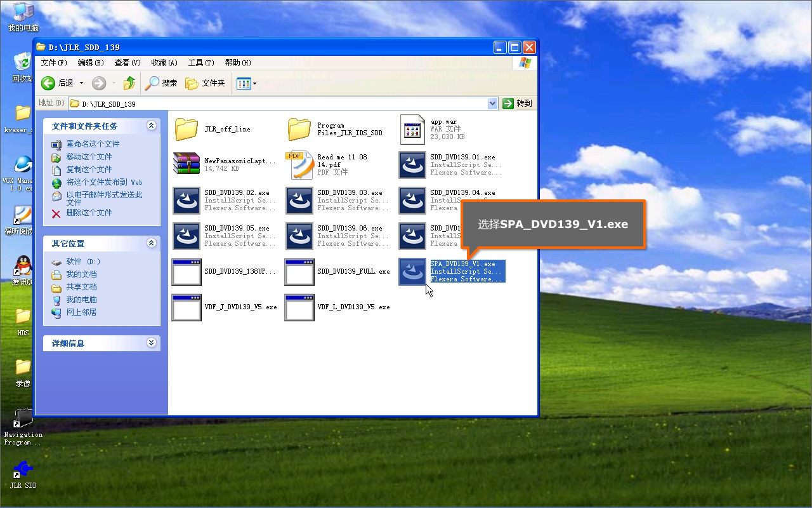Image resolution: width=812 pixels, height=508 pixels.
Task: Click 删除这个文件 task link
Action: (x=89, y=213)
